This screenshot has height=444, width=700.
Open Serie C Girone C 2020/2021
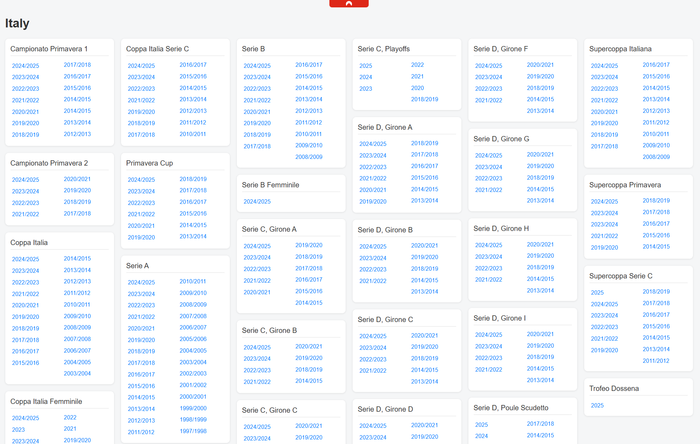(x=309, y=426)
